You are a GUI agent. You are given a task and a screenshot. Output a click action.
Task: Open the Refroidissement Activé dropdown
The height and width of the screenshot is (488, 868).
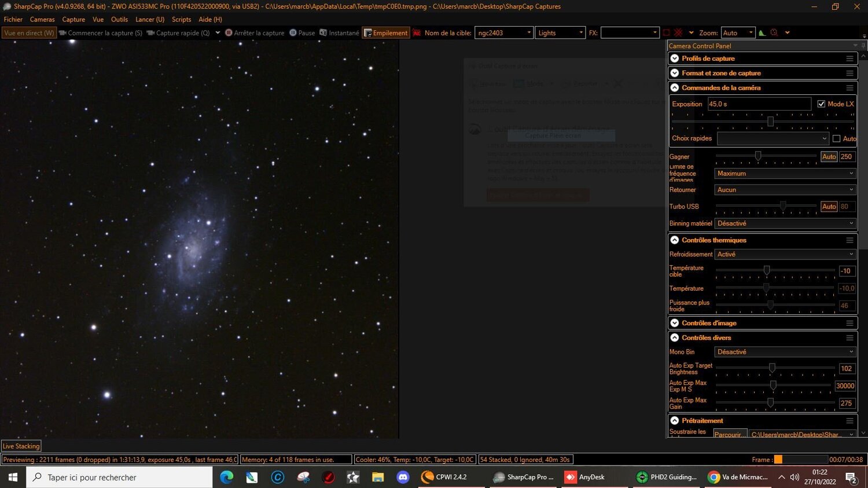(784, 254)
